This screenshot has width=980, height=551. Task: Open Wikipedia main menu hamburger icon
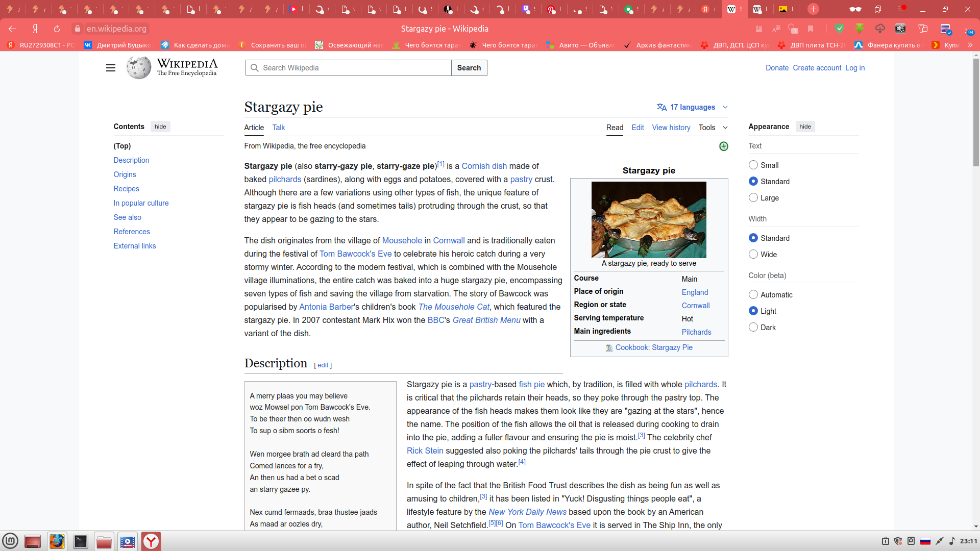click(110, 68)
